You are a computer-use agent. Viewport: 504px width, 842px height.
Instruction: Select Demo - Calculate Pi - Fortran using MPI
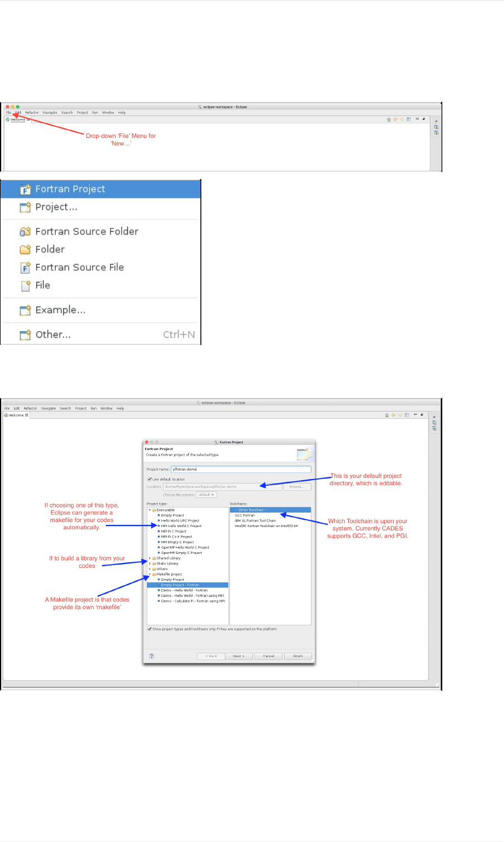(193, 601)
